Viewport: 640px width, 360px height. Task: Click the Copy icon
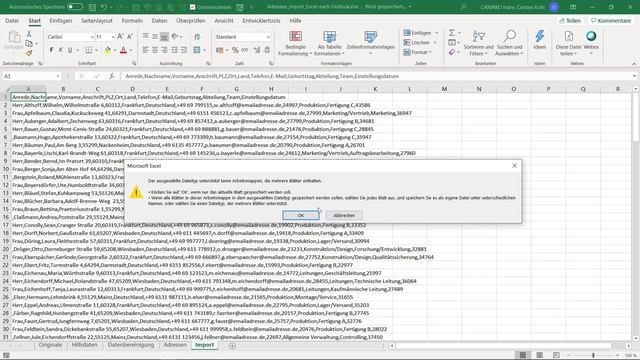pos(29,43)
